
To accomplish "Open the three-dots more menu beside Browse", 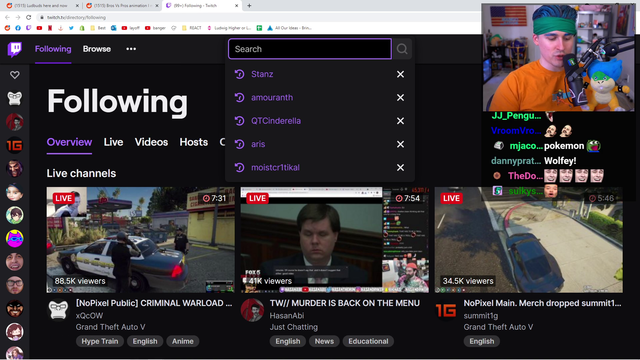I will (131, 49).
